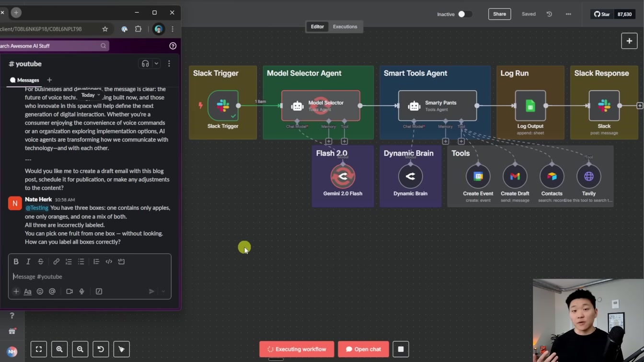The width and height of the screenshot is (644, 362).
Task: Switch to the Editor tab
Action: [317, 27]
